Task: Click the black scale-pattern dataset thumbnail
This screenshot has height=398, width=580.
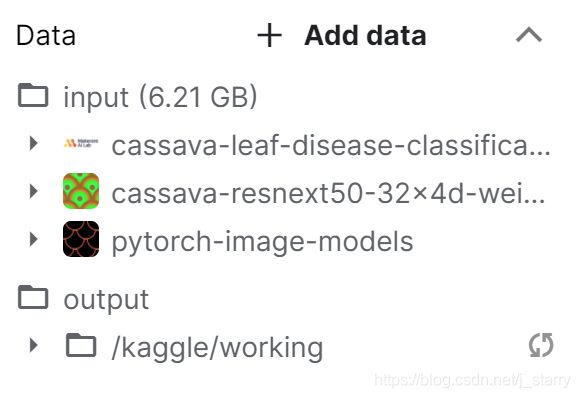Action: [x=81, y=239]
